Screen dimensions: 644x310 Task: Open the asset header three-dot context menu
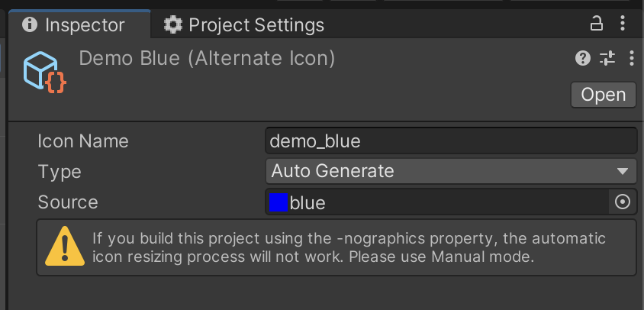[x=631, y=58]
